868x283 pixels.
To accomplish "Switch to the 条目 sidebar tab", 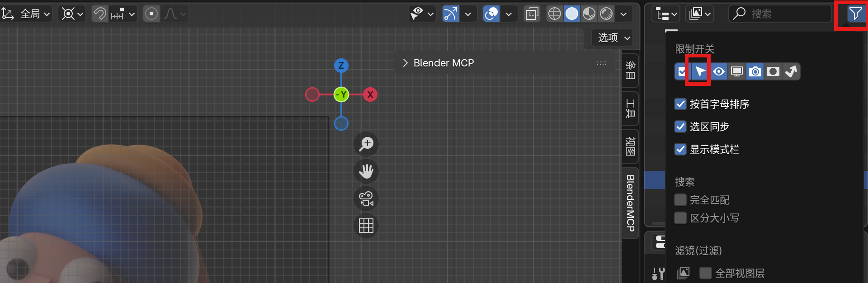I will (x=630, y=70).
